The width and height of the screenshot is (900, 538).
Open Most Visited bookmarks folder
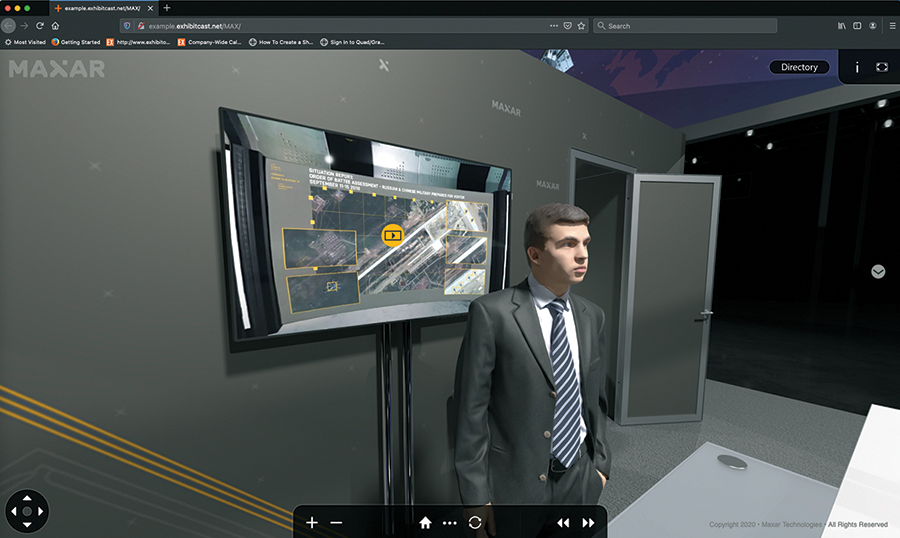point(25,42)
